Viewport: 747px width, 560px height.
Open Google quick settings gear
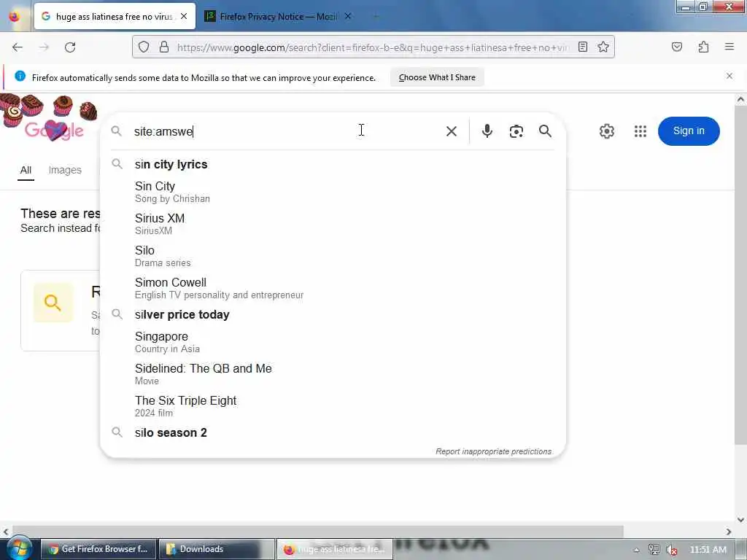[606, 131]
